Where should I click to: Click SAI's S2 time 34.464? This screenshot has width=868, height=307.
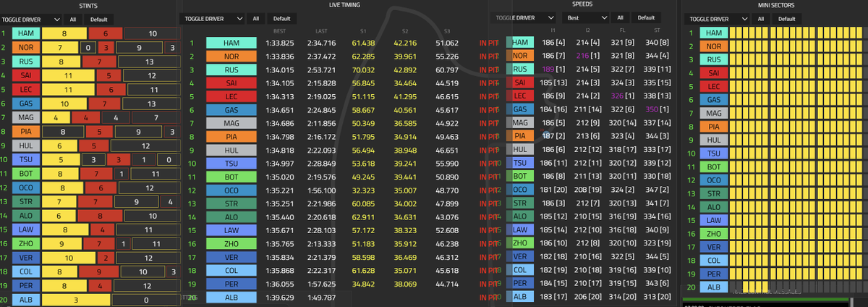coord(405,83)
